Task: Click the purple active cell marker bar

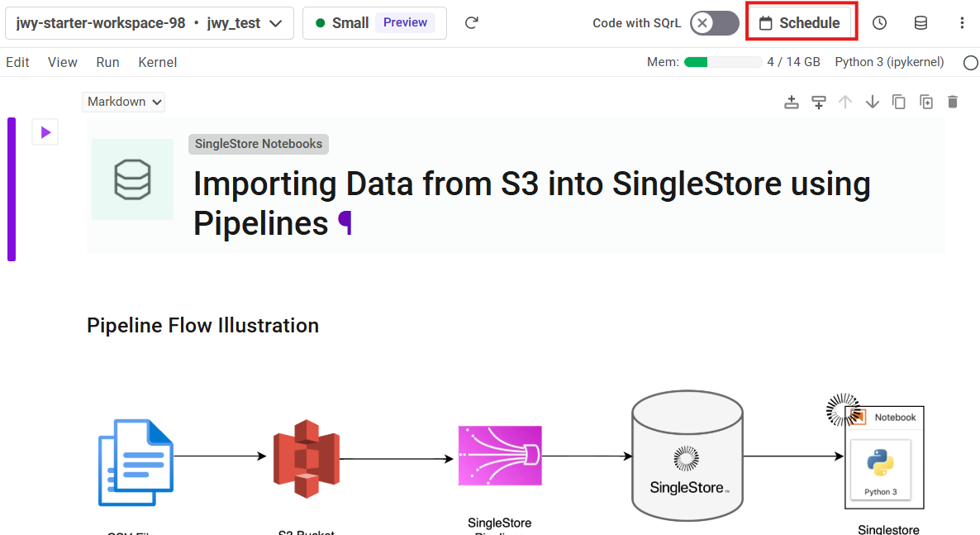Action: click(x=12, y=189)
